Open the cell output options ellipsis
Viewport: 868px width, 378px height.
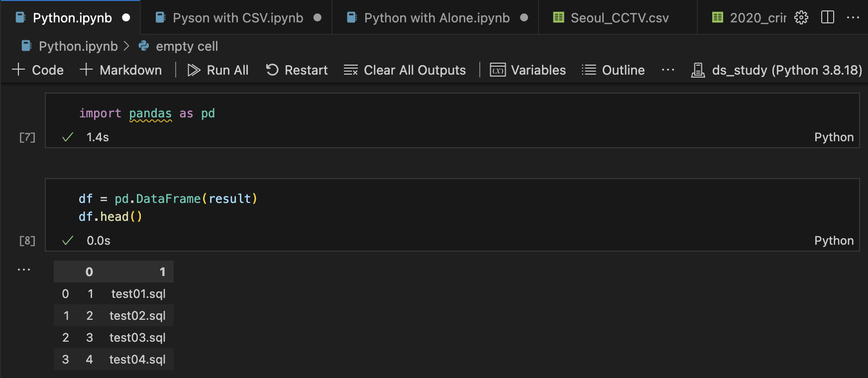[24, 270]
